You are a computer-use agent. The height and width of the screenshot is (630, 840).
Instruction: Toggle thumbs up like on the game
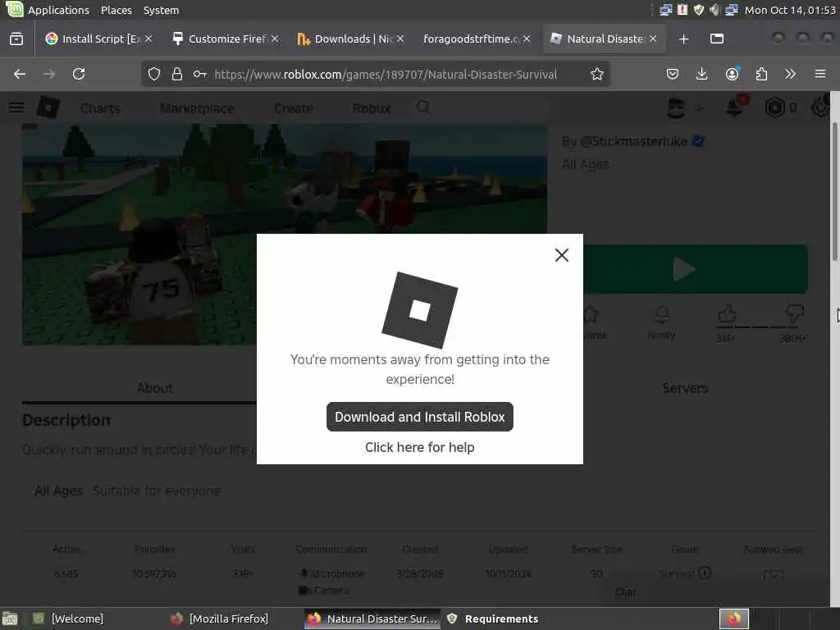(x=727, y=314)
